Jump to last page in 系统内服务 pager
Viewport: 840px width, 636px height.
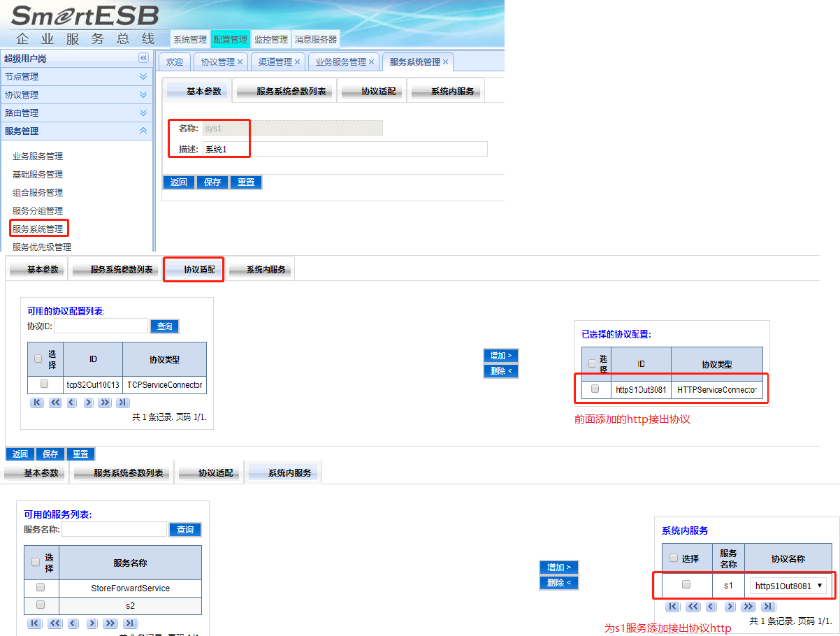[x=767, y=607]
